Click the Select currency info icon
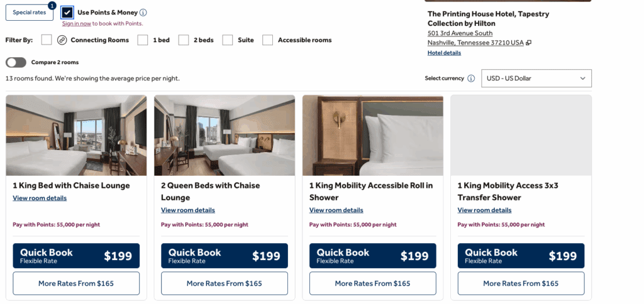 pyautogui.click(x=471, y=79)
